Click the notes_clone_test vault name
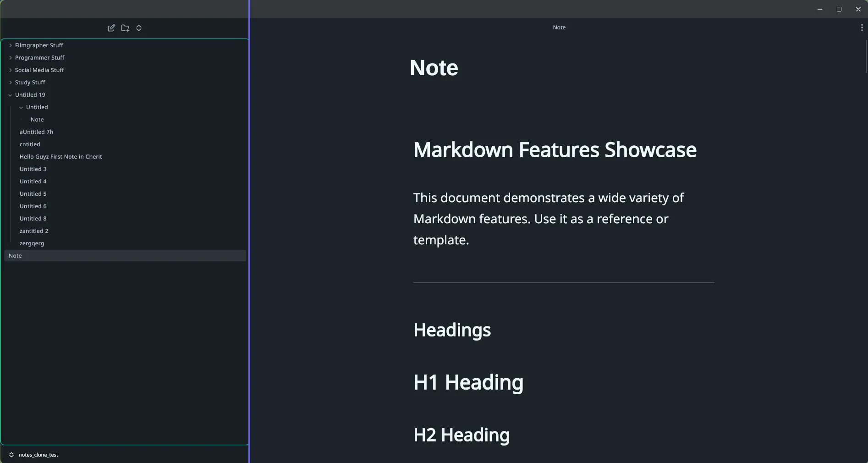868x463 pixels. pyautogui.click(x=38, y=455)
